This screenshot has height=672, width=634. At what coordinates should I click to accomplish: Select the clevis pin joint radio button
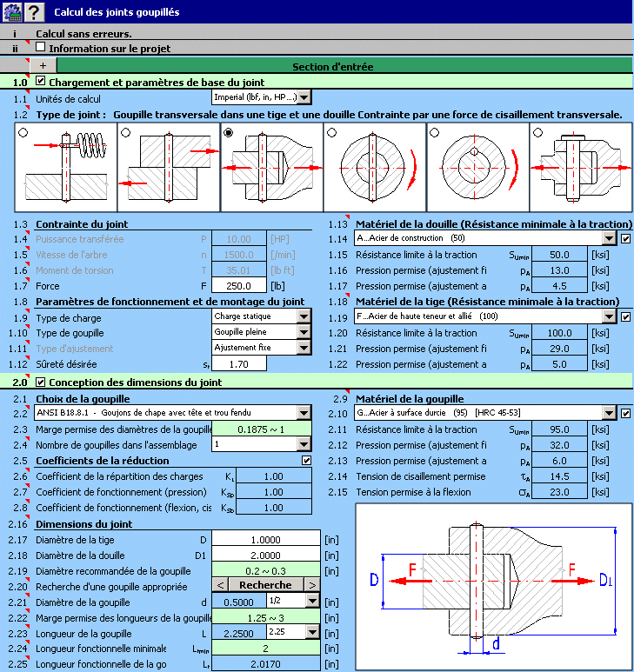click(x=537, y=133)
